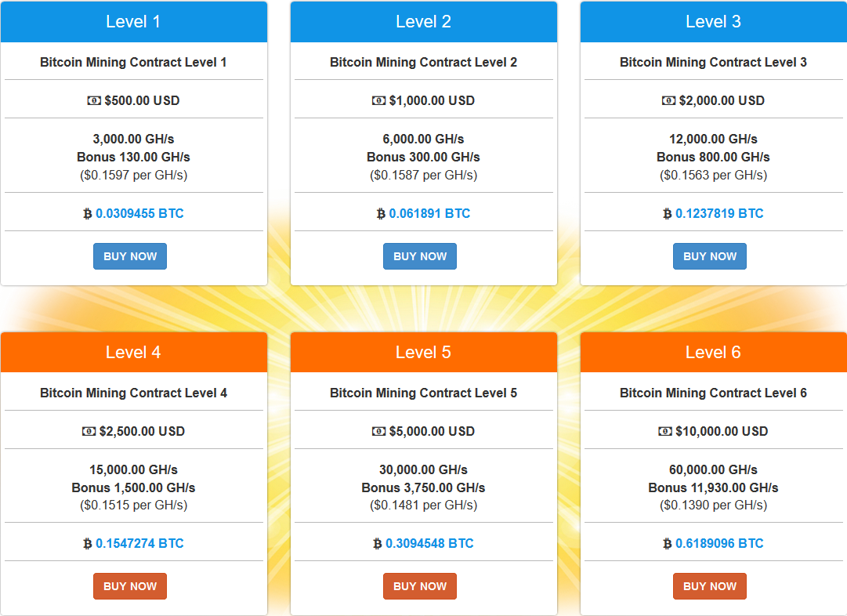Click the money icon beside $10,000.00 USD
This screenshot has height=616, width=847.
[x=665, y=431]
